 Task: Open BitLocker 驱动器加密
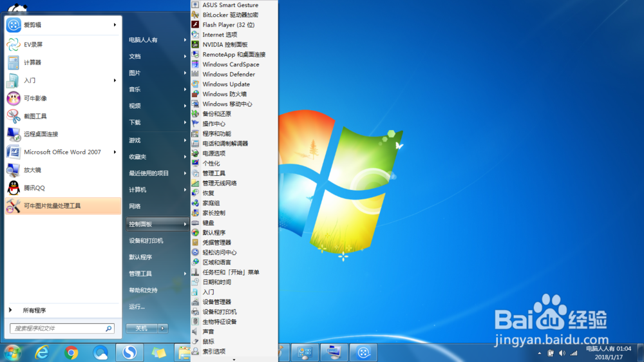point(234,15)
